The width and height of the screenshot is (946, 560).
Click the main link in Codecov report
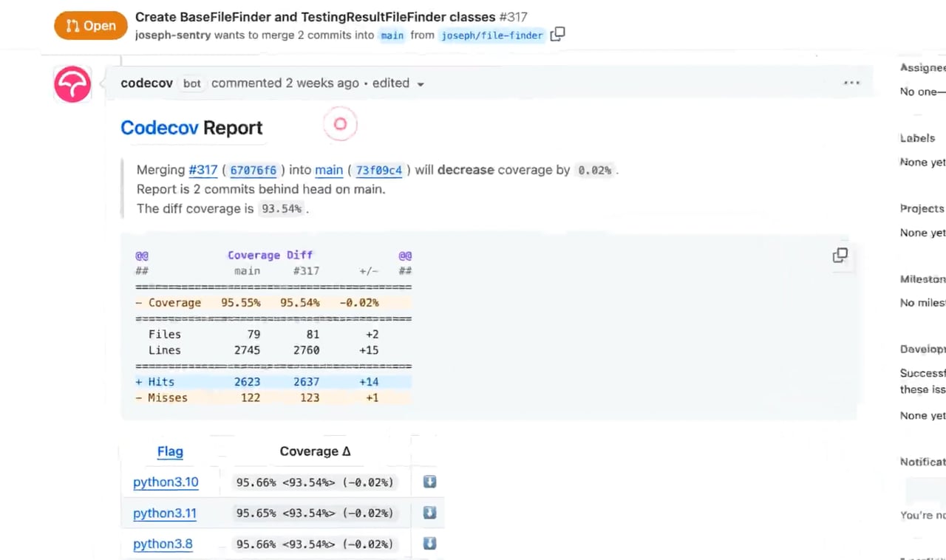pos(329,170)
